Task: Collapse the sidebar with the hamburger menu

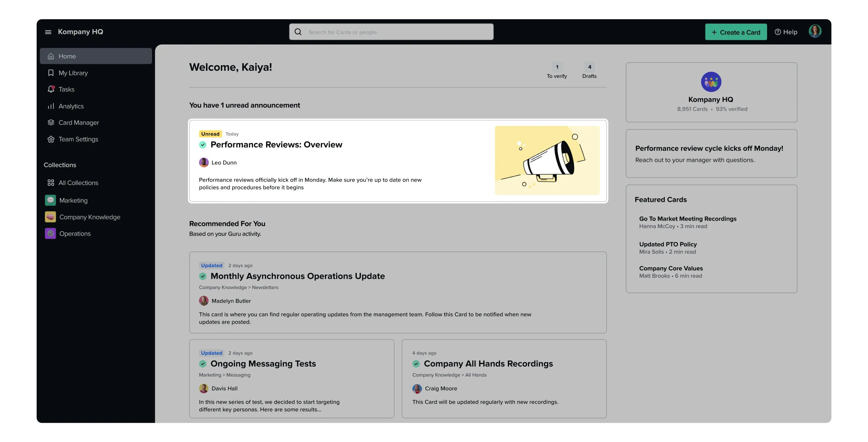Action: (48, 31)
